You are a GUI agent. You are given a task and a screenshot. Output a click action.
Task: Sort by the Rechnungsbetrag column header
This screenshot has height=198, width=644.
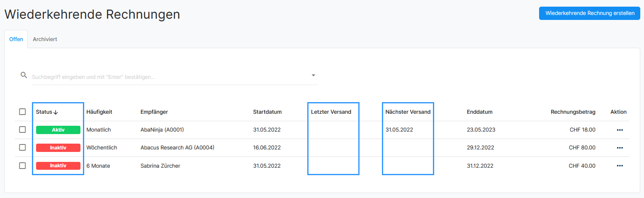pos(573,112)
